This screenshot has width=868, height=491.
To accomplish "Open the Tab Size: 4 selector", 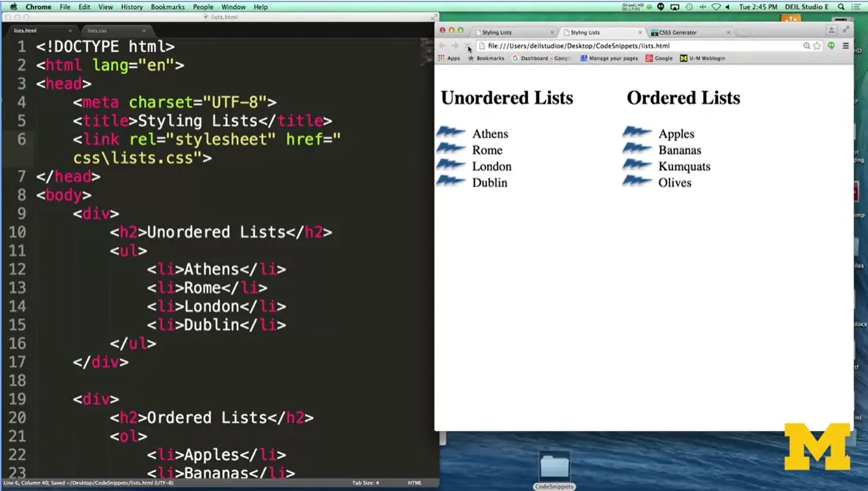I will pyautogui.click(x=366, y=483).
